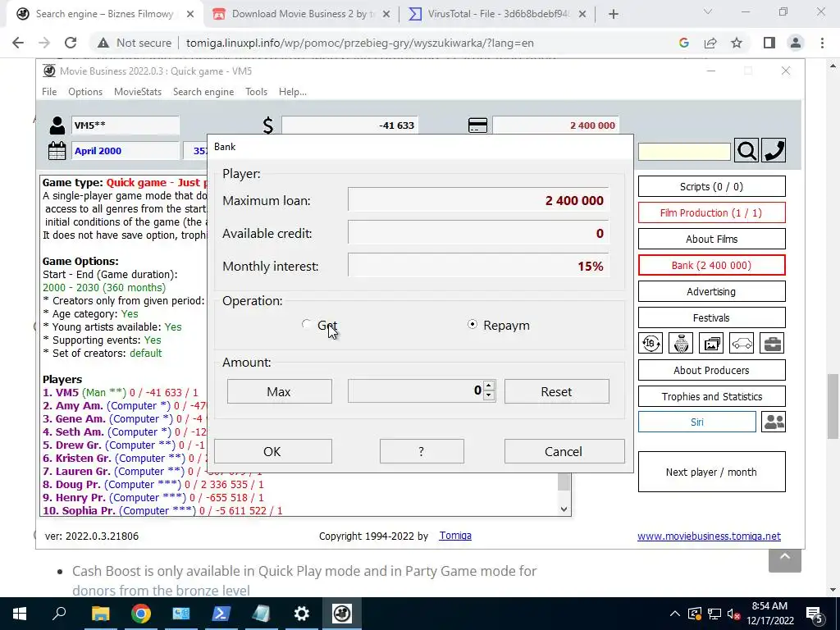Open PowerShell from taskbar
The width and height of the screenshot is (840, 630).
(x=221, y=614)
